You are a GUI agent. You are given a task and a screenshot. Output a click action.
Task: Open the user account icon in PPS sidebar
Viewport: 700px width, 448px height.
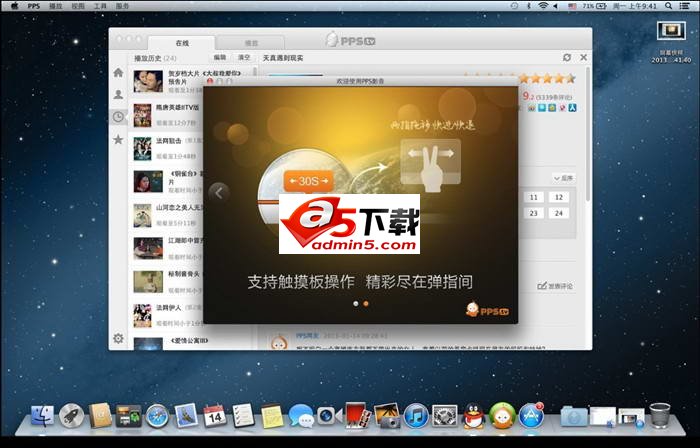point(118,94)
